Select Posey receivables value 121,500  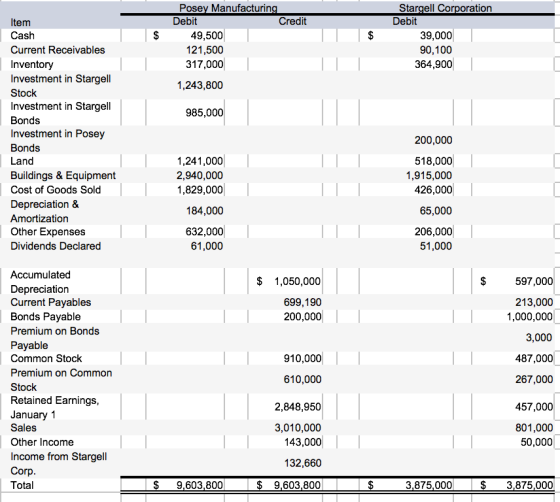click(x=204, y=50)
